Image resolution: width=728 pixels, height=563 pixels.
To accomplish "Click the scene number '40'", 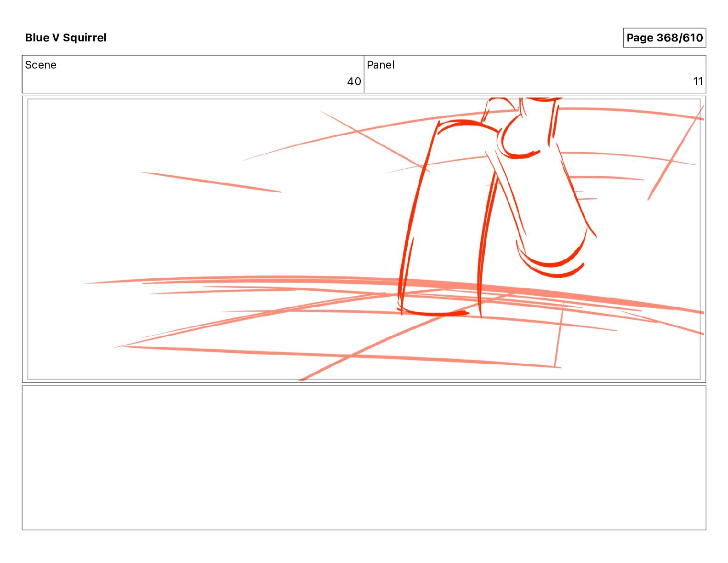I will [354, 81].
